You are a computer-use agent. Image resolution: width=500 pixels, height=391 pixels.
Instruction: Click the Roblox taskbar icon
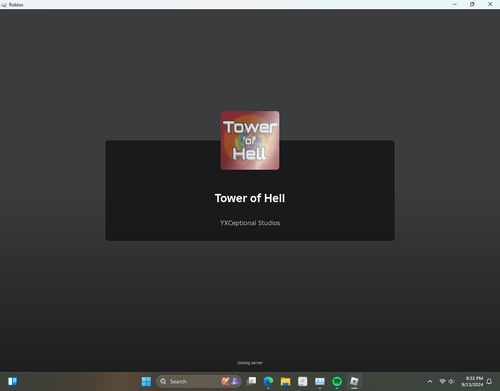(354, 381)
